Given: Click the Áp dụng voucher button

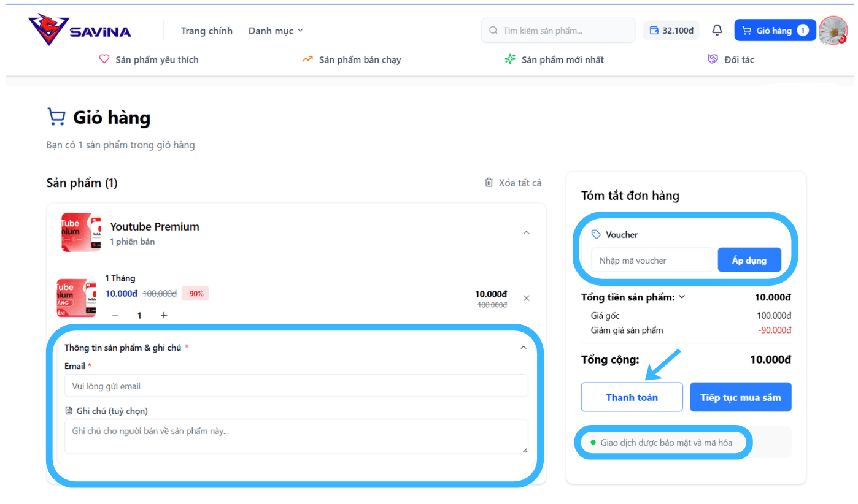Looking at the screenshot, I should point(749,260).
